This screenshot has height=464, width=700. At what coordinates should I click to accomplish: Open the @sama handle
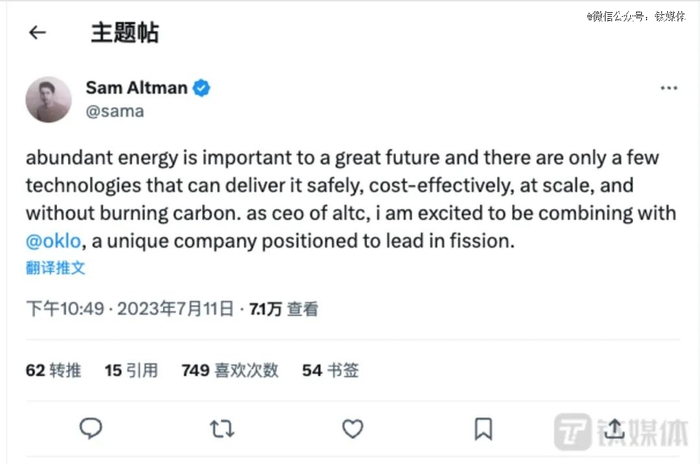pos(115,111)
